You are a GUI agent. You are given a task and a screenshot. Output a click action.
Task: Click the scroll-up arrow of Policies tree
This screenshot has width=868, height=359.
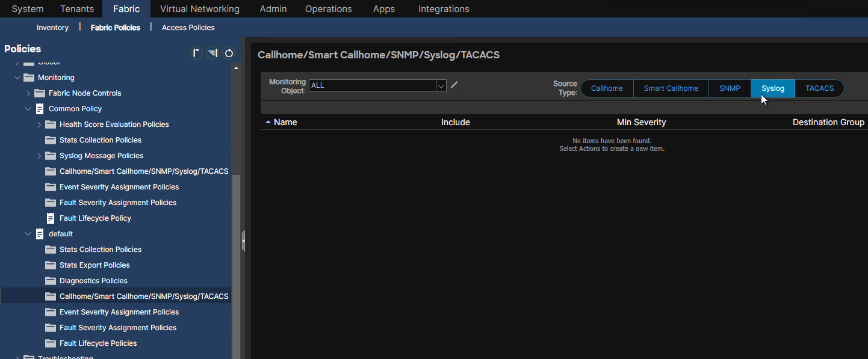click(x=236, y=68)
